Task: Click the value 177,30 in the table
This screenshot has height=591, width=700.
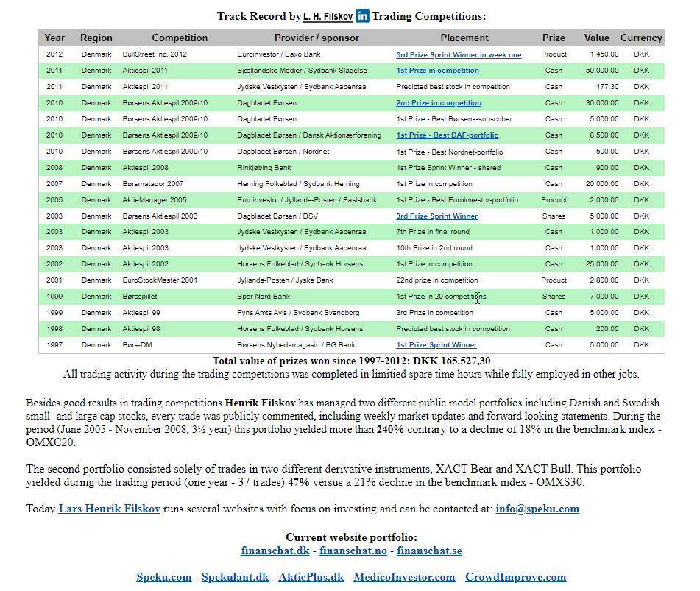Action: tap(607, 87)
